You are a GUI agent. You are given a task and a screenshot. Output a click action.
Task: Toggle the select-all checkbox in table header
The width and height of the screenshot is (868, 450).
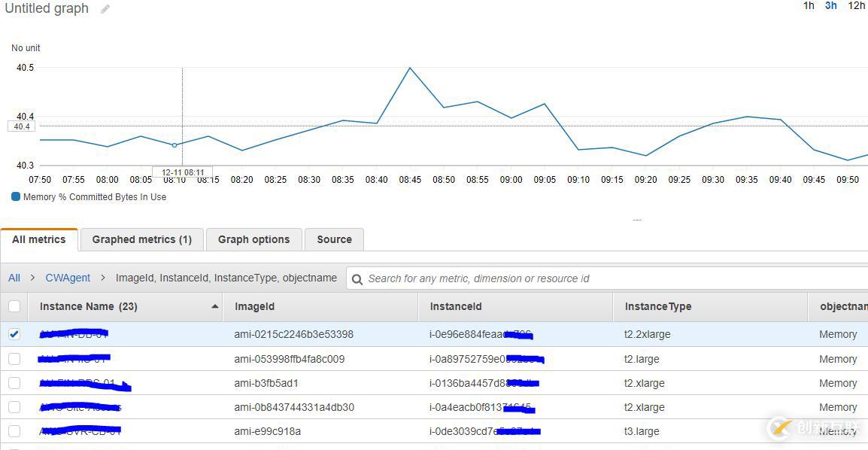point(14,306)
